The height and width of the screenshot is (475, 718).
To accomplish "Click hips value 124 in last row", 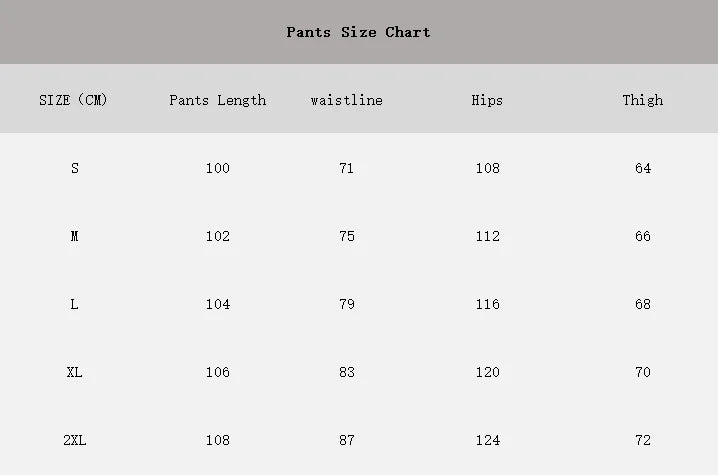I will tap(487, 440).
